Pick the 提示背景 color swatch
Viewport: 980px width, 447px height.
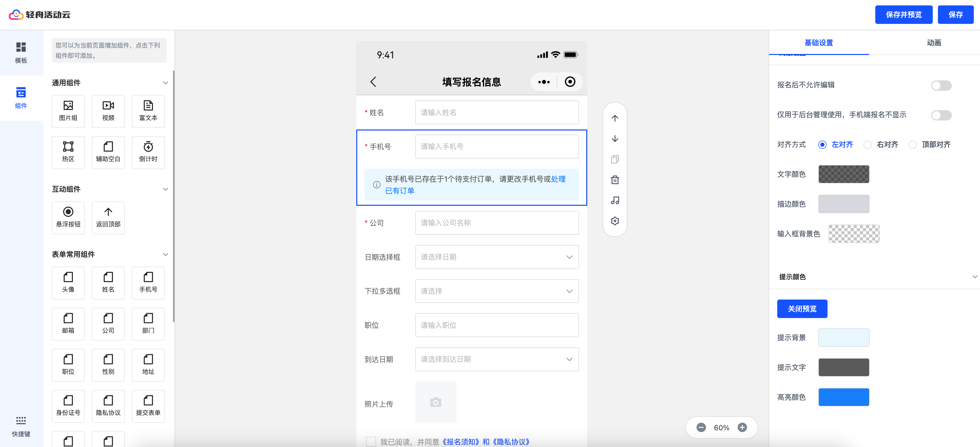click(843, 337)
